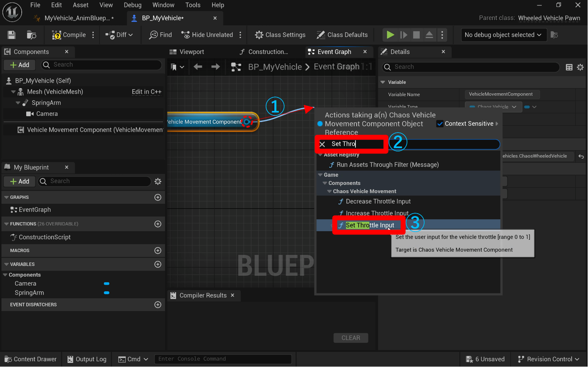
Task: Open the debug object selector dropdown
Action: tap(503, 35)
